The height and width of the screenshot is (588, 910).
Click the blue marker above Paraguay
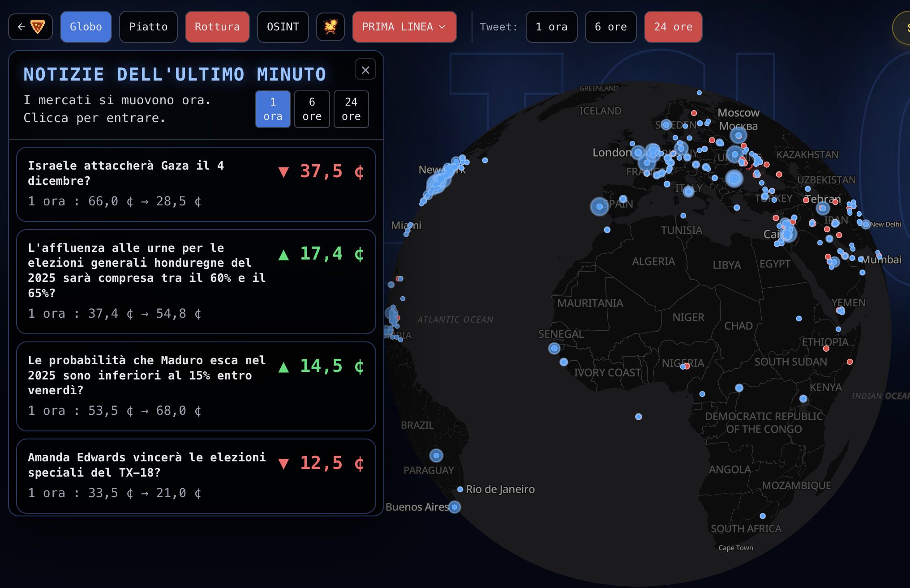tap(436, 456)
